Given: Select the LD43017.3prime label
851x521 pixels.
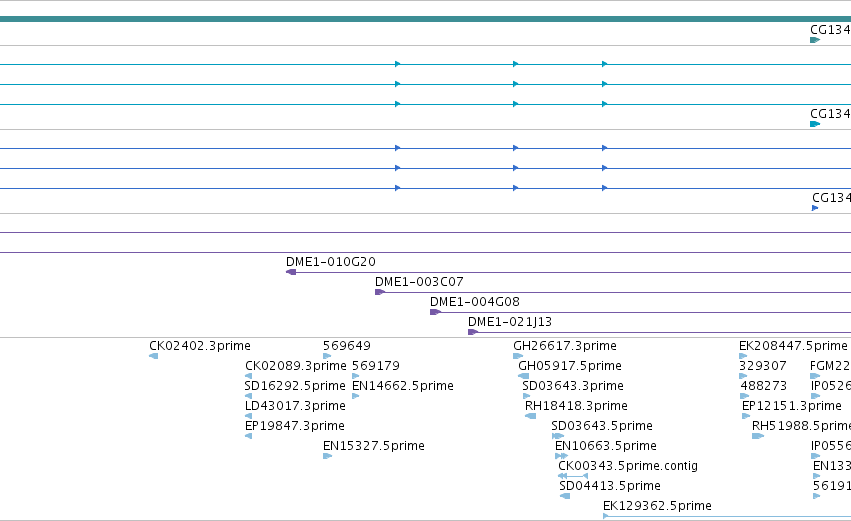Looking at the screenshot, I should [295, 406].
